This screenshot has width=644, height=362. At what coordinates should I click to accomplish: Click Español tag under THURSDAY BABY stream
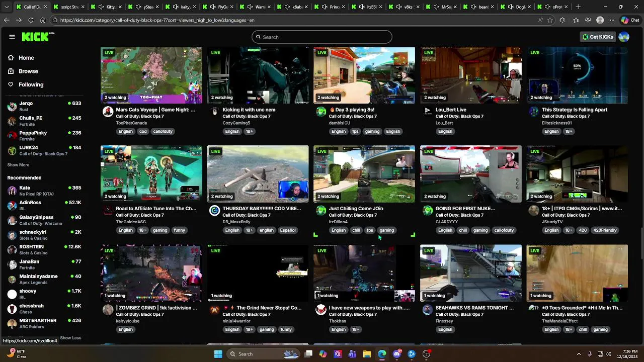[288, 230]
